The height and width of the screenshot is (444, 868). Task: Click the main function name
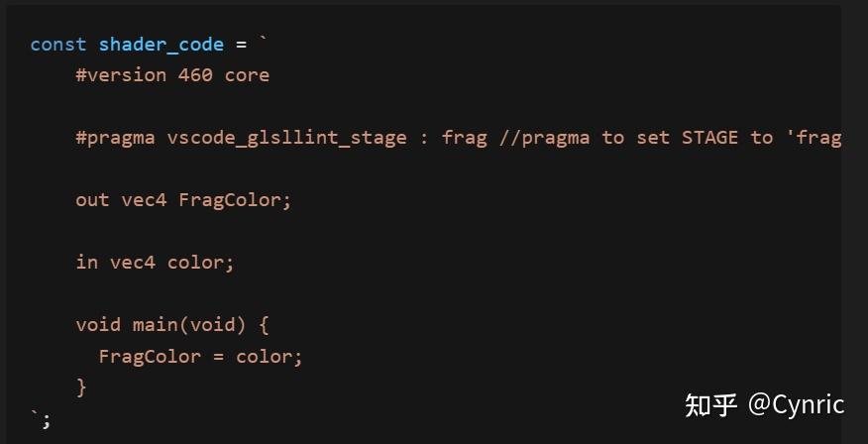156,324
